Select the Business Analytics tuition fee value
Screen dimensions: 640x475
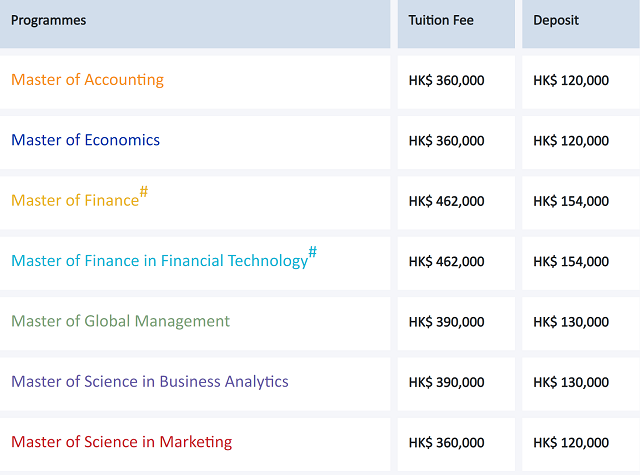[x=447, y=382]
